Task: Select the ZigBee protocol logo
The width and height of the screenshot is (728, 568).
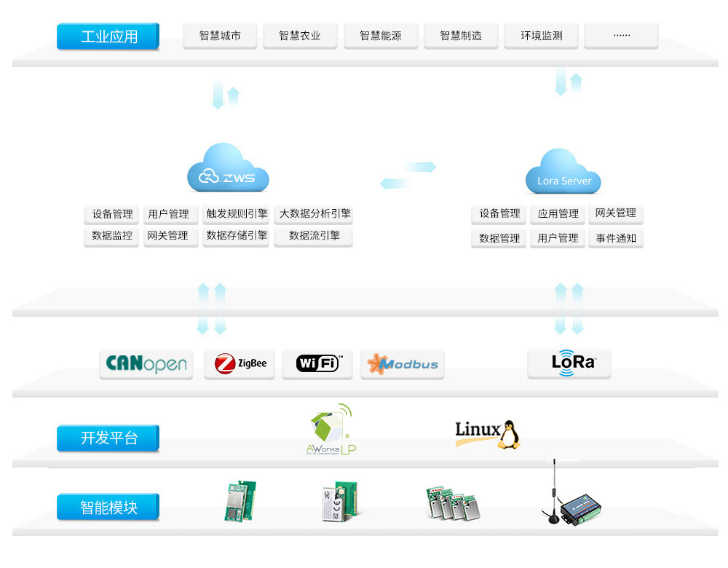Action: (240, 363)
